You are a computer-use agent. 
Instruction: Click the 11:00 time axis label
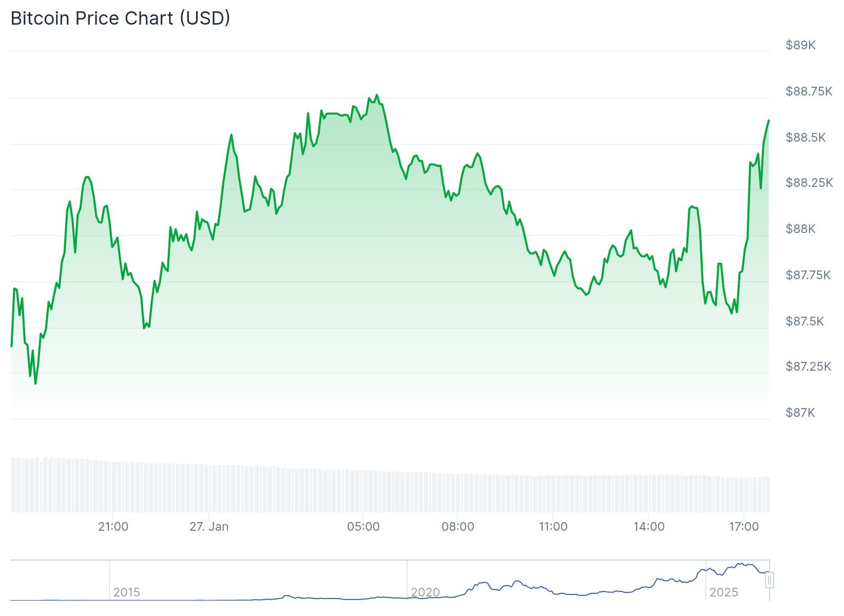pos(553,527)
